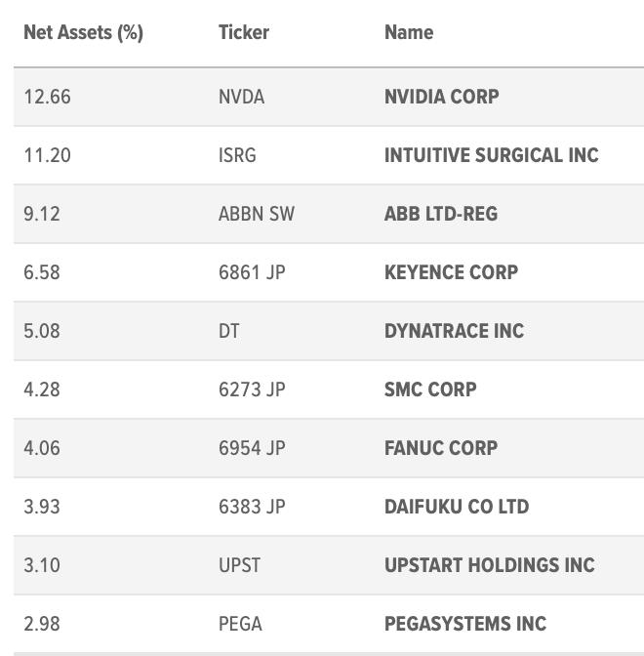The image size is (644, 656).
Task: Click the NVDA ticker cell
Action: pos(241,97)
